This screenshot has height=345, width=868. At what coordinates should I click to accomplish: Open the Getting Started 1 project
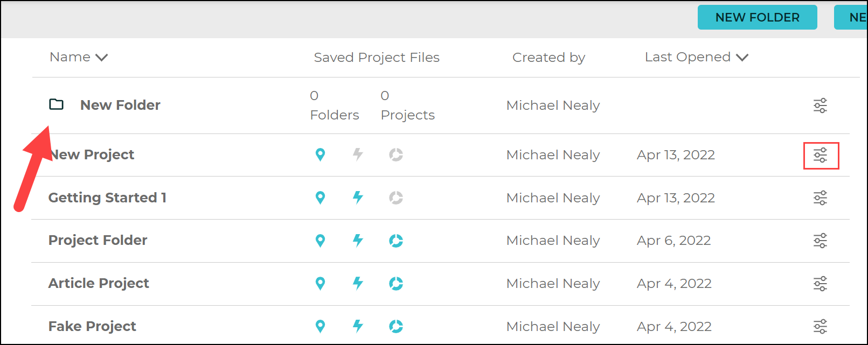(107, 198)
